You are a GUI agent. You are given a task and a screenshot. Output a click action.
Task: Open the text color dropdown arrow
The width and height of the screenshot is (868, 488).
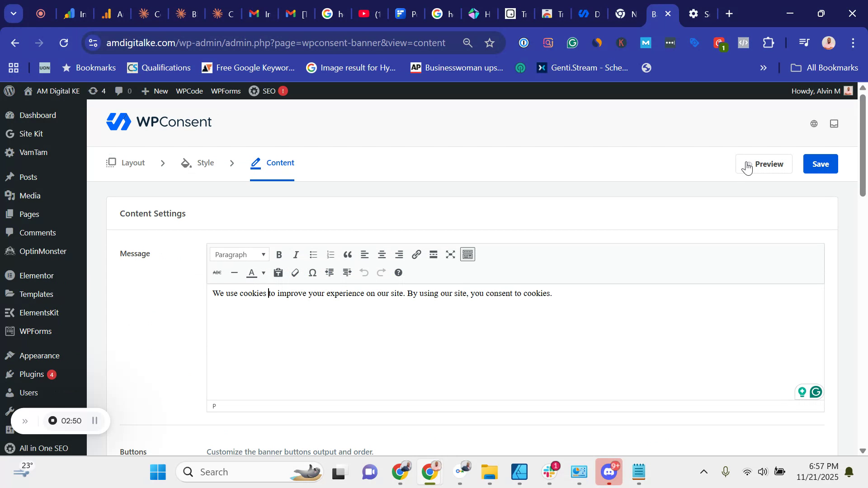click(x=264, y=273)
